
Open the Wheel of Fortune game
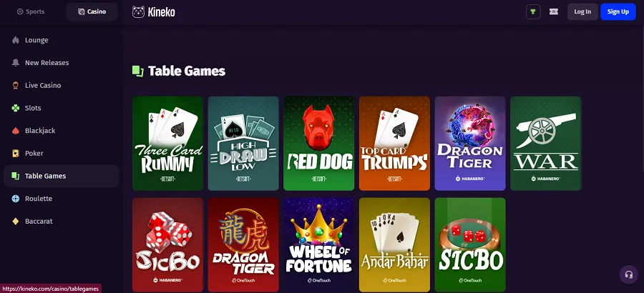[318, 245]
